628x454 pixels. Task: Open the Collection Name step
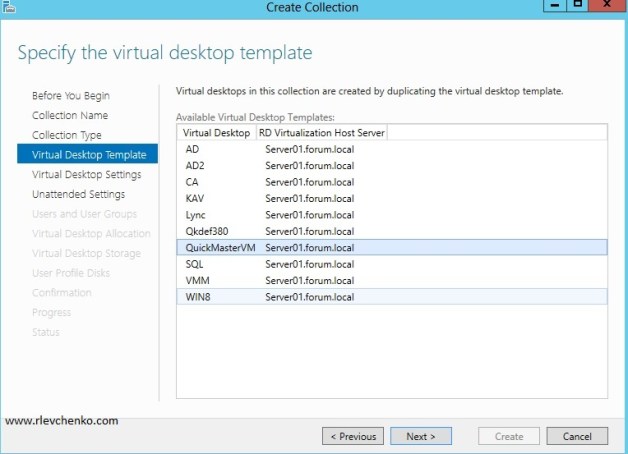point(70,115)
